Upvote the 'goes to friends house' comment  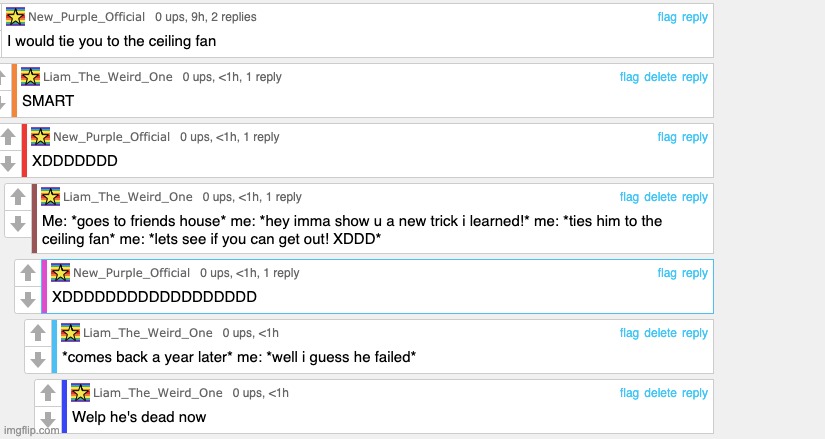coord(18,197)
